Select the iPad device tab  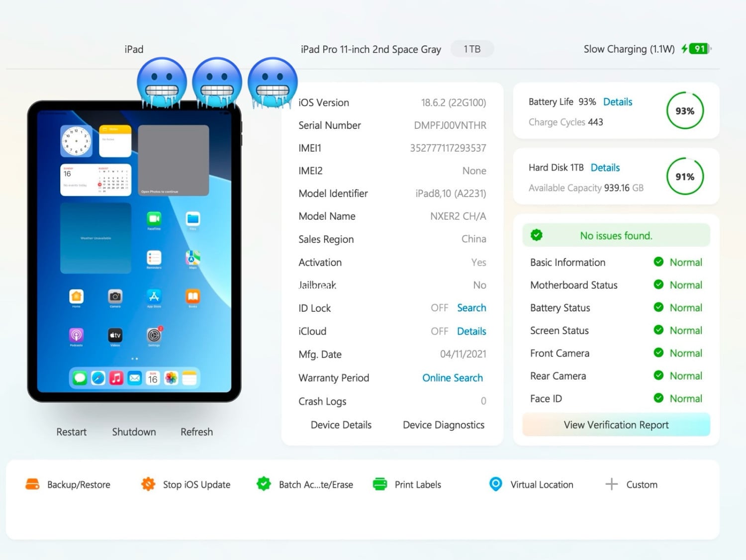[x=134, y=49]
